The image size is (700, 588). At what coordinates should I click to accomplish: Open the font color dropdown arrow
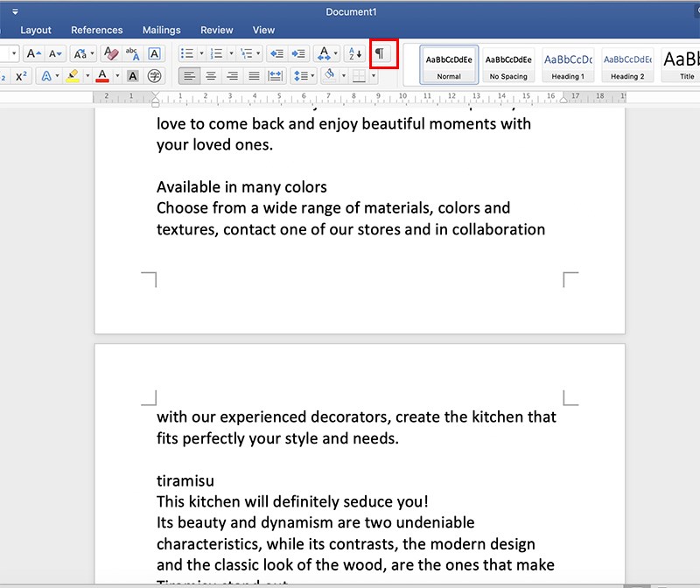(117, 76)
